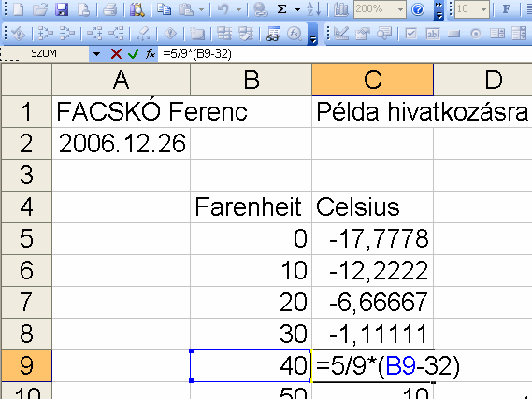Open the Chart Wizard icon
Image resolution: width=532 pixels, height=399 pixels.
point(340,9)
